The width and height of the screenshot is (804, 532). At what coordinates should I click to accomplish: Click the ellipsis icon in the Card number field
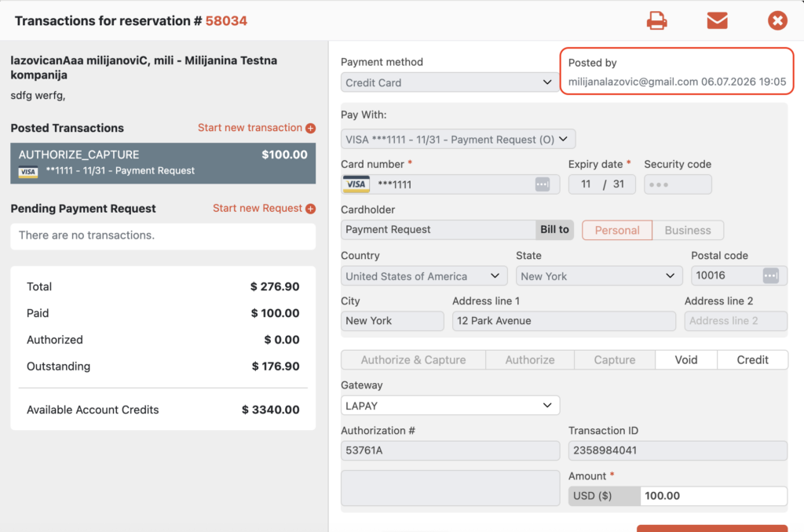coord(542,184)
